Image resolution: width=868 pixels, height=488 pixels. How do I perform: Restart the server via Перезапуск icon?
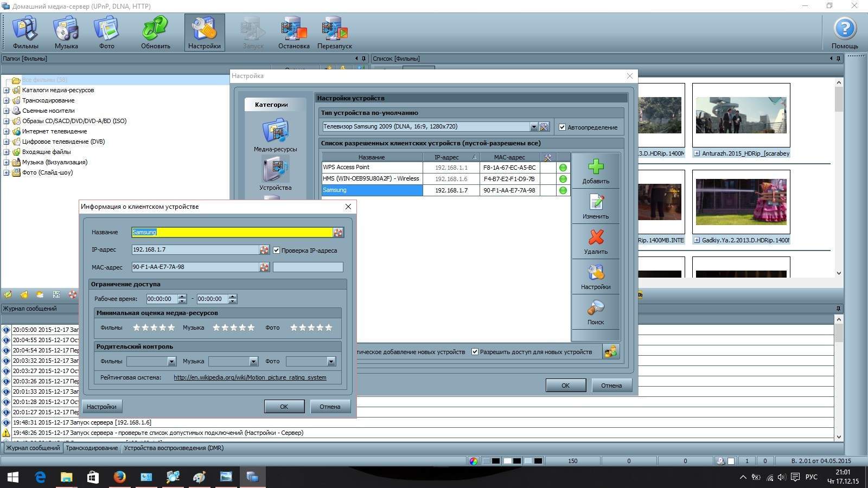(x=334, y=33)
